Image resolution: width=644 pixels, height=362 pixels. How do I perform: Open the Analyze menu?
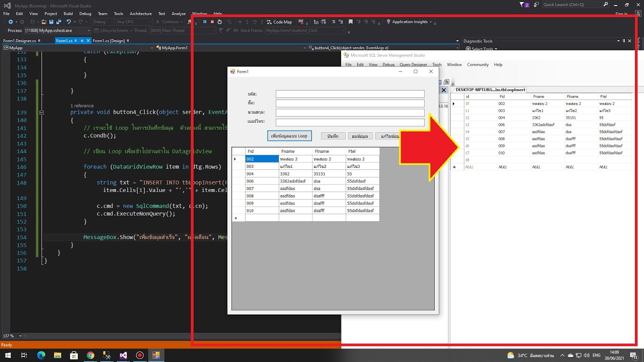(x=179, y=14)
